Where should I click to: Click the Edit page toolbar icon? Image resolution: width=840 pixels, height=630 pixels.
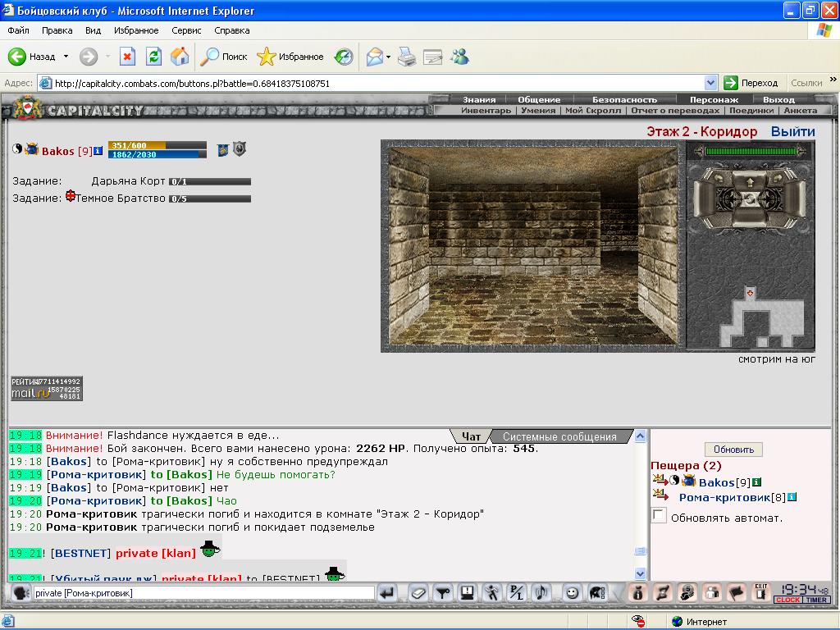[433, 57]
